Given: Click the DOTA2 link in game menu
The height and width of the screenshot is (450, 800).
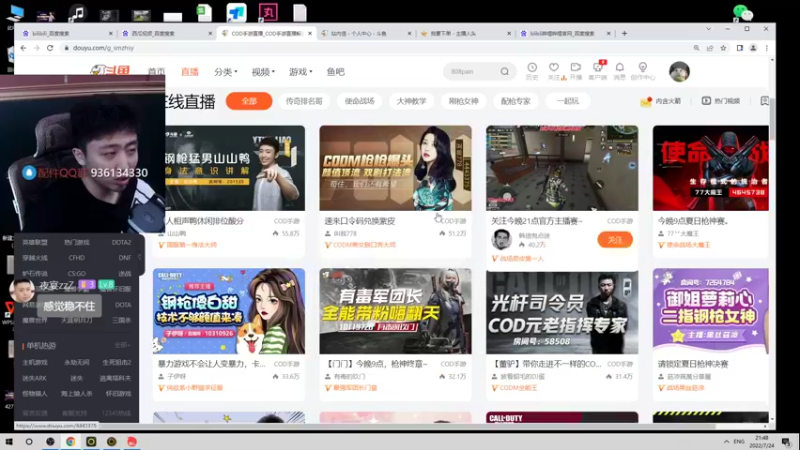Looking at the screenshot, I should coord(121,242).
